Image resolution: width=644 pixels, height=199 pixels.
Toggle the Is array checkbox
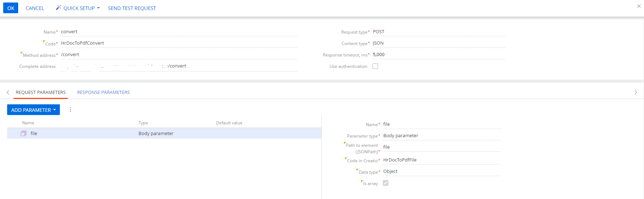point(385,183)
